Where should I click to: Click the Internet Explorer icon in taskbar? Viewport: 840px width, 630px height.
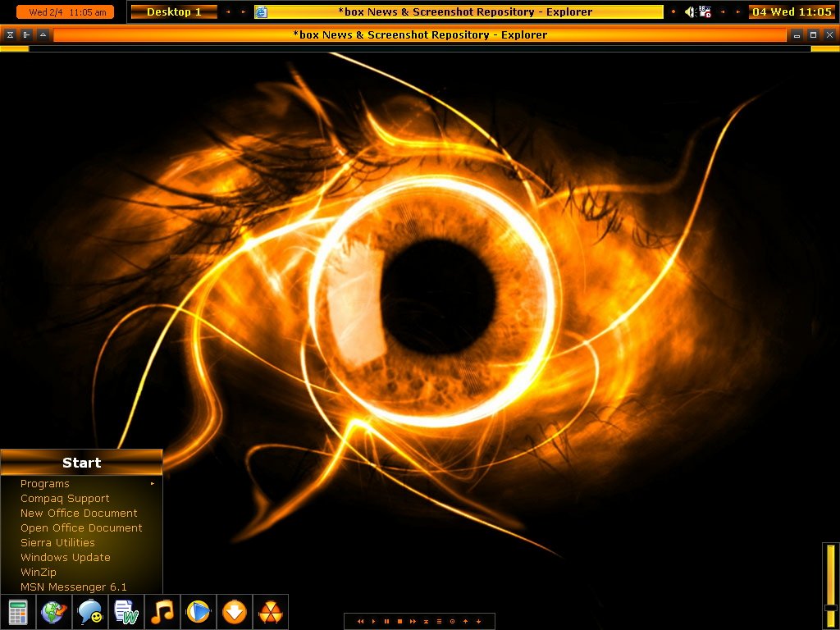pyautogui.click(x=261, y=11)
